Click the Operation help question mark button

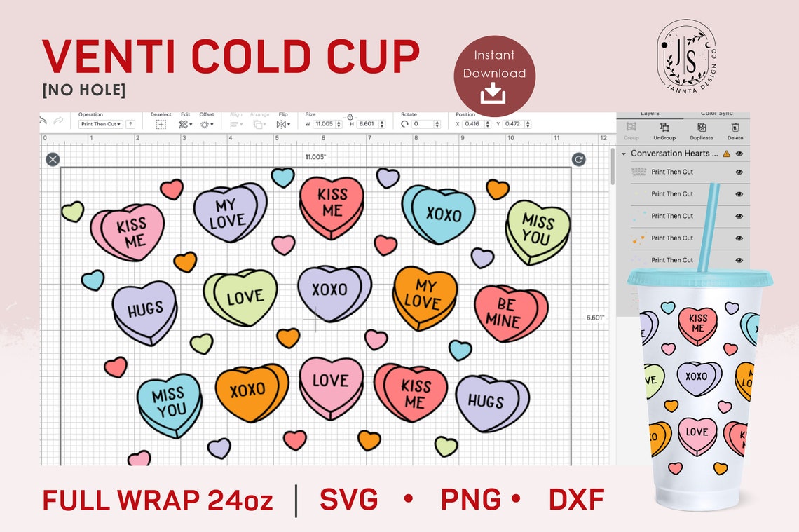pyautogui.click(x=130, y=123)
